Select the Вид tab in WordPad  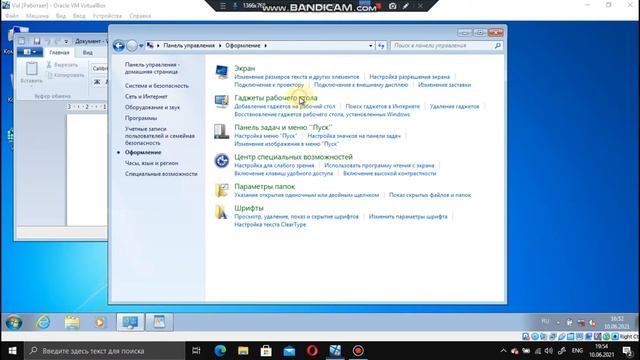88,53
